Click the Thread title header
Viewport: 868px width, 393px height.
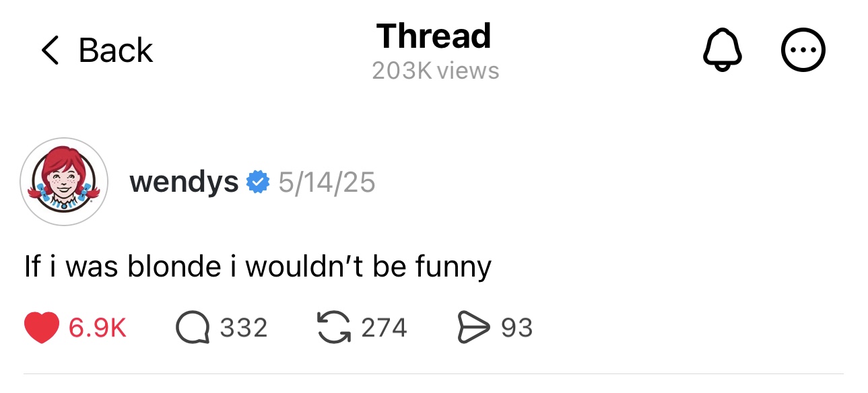click(434, 36)
